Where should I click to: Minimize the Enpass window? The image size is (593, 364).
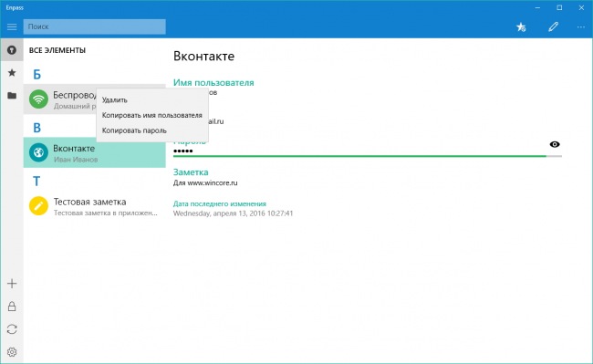click(x=537, y=7)
